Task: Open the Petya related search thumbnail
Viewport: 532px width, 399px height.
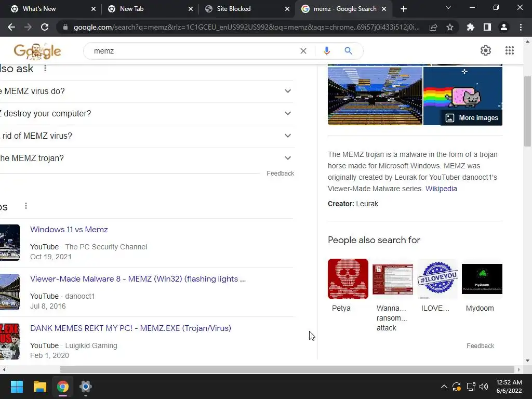Action: coord(348,279)
